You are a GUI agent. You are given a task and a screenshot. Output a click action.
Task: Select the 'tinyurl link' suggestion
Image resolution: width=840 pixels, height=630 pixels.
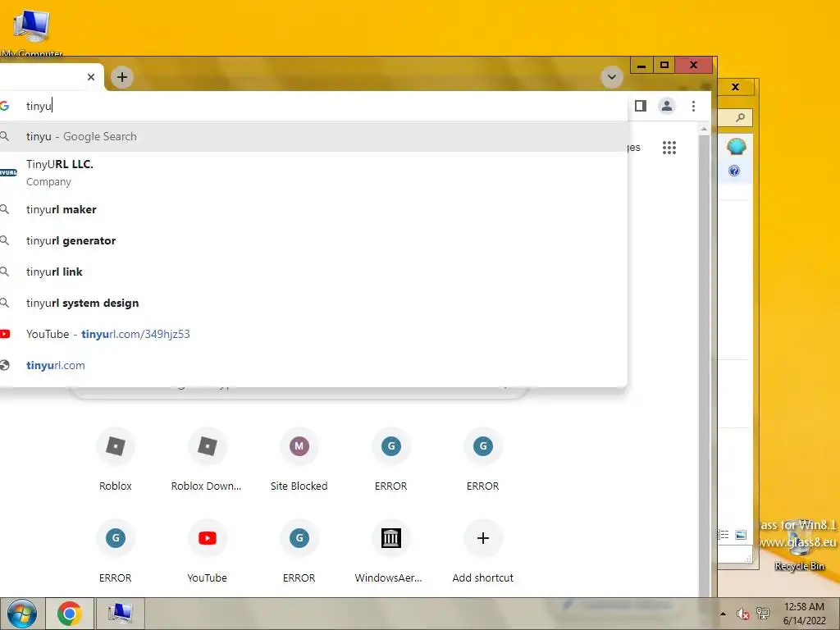(313, 272)
